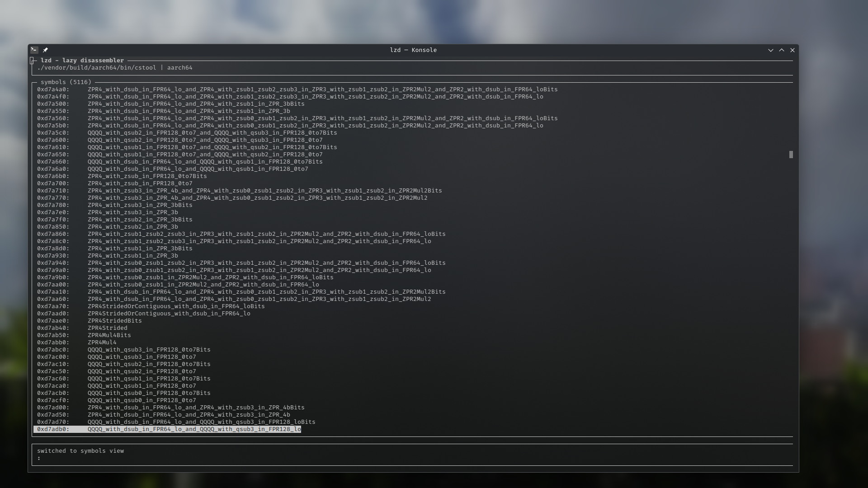Click the lzd lazy disassembler title

[82, 61]
